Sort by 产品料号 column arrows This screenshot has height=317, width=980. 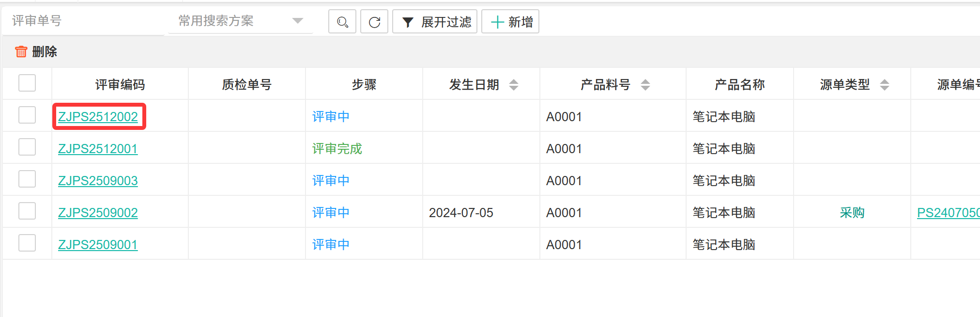click(x=645, y=85)
